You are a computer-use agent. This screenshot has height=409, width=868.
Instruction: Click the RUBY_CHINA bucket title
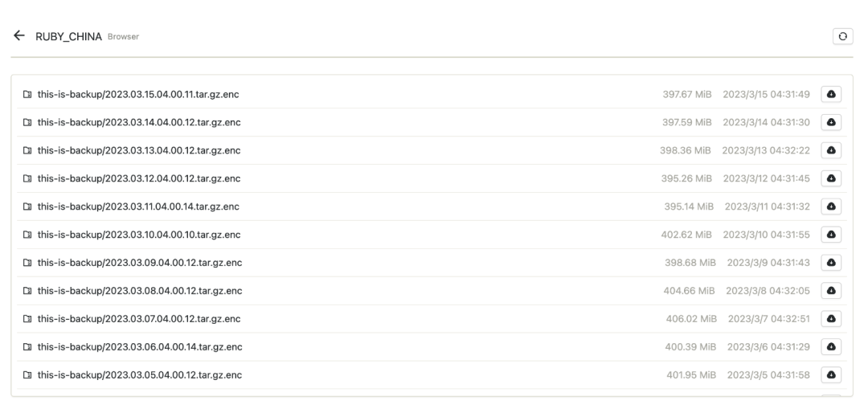pos(69,37)
